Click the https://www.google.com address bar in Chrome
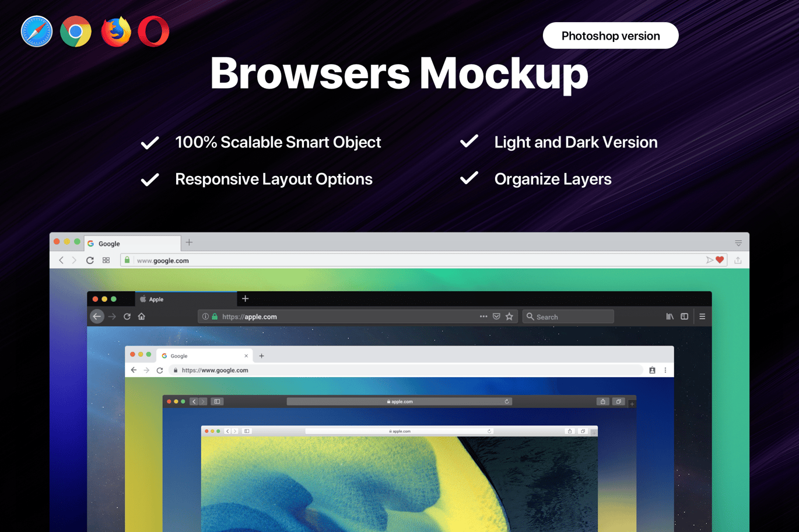 [x=405, y=370]
